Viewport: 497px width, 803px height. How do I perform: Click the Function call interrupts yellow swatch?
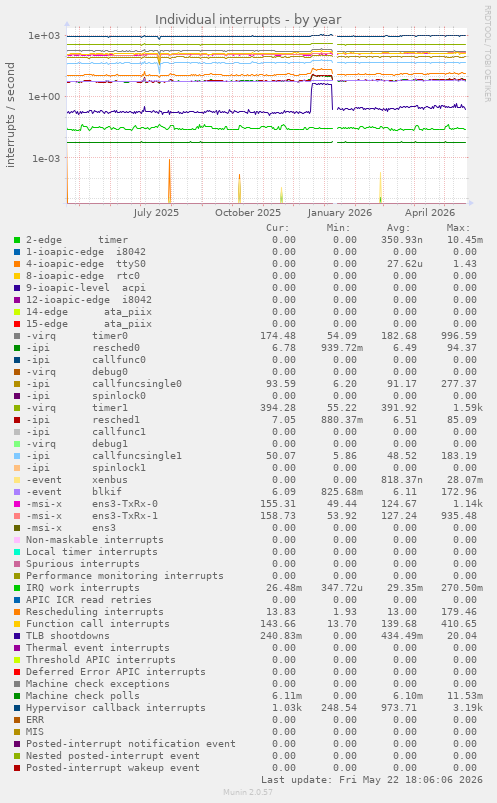click(17, 624)
